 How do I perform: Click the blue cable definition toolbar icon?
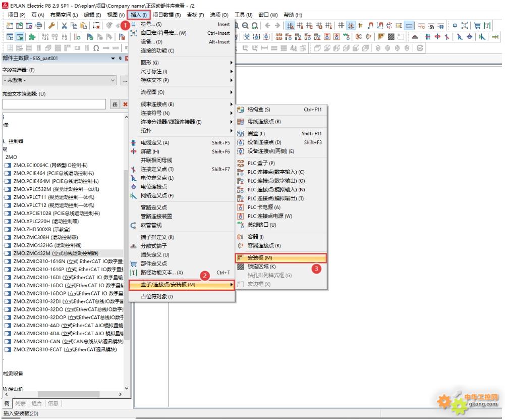[x=428, y=37]
